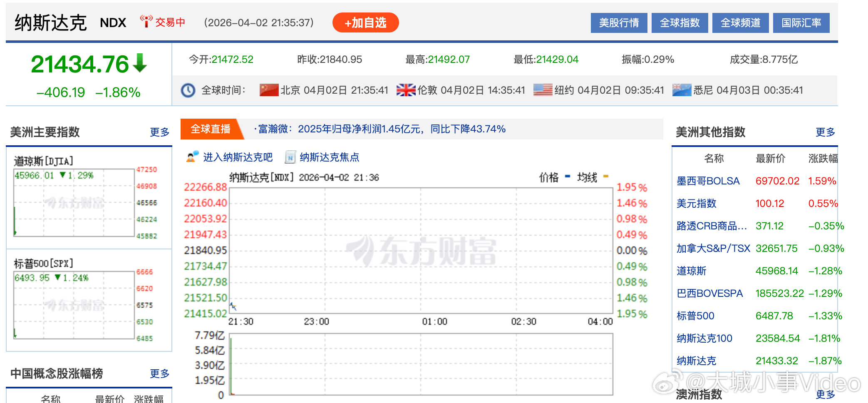Click the N news icon before 纳斯达克焦点
The height and width of the screenshot is (403, 868).
(x=289, y=157)
